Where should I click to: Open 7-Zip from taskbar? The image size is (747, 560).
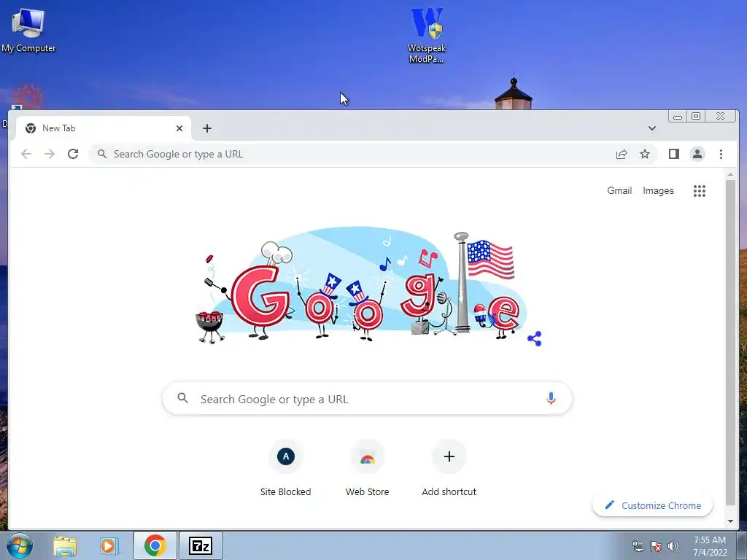pos(200,545)
